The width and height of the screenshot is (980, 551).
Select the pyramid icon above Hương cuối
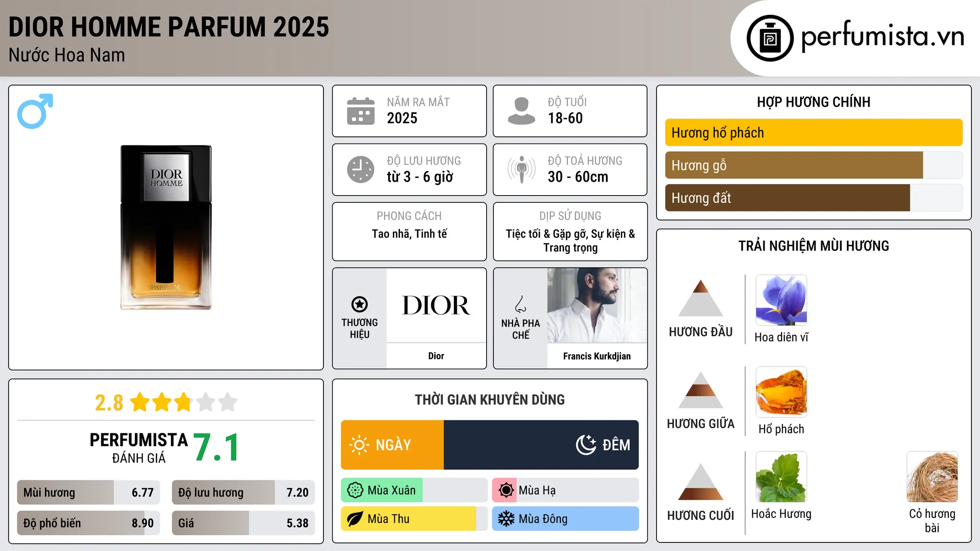pyautogui.click(x=701, y=482)
